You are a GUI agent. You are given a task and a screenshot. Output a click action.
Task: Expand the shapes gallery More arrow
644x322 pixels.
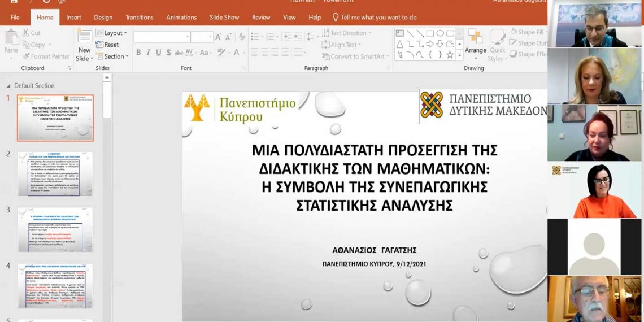point(460,55)
